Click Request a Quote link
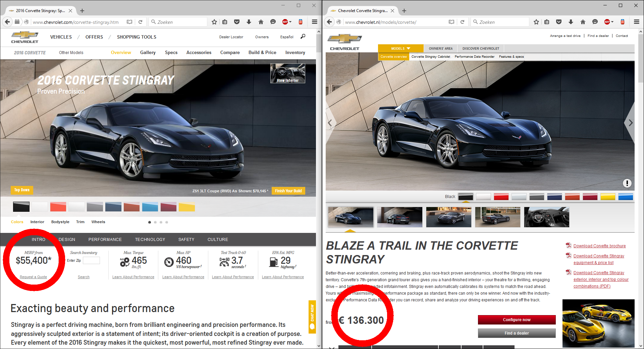Viewport: 644px width, 349px height. pos(33,277)
